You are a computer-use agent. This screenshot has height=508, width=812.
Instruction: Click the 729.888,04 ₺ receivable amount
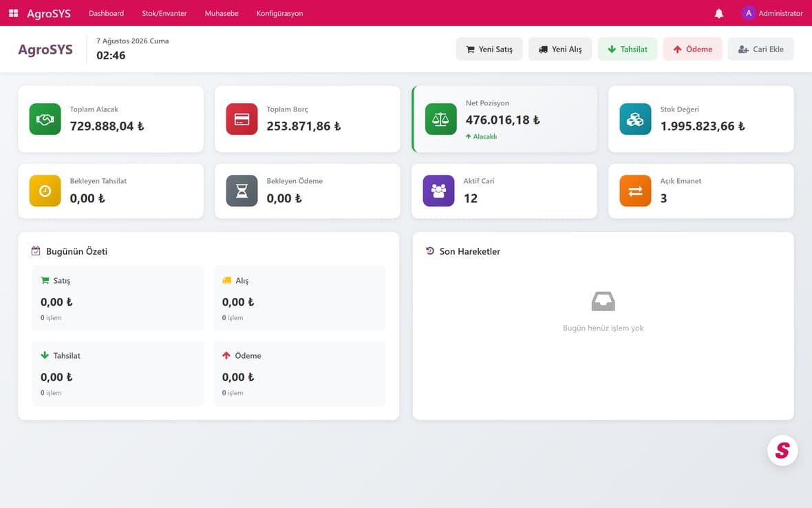pyautogui.click(x=107, y=126)
